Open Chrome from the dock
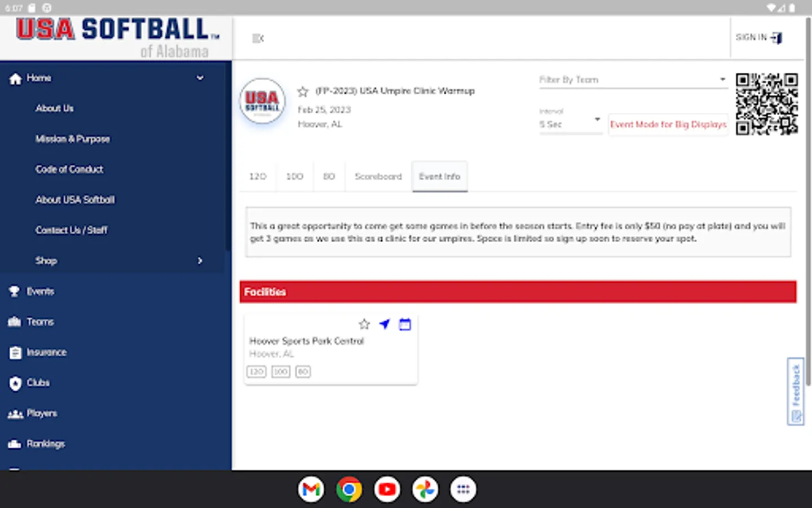 tap(349, 489)
